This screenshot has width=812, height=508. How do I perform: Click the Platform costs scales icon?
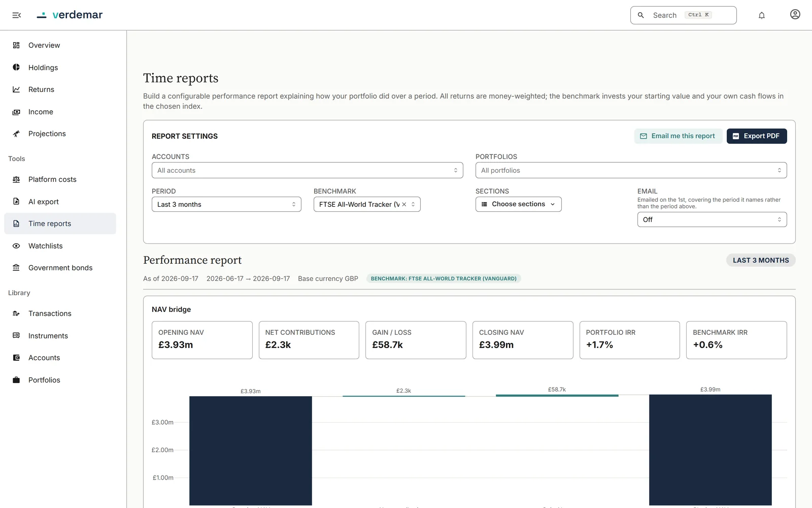click(16, 179)
